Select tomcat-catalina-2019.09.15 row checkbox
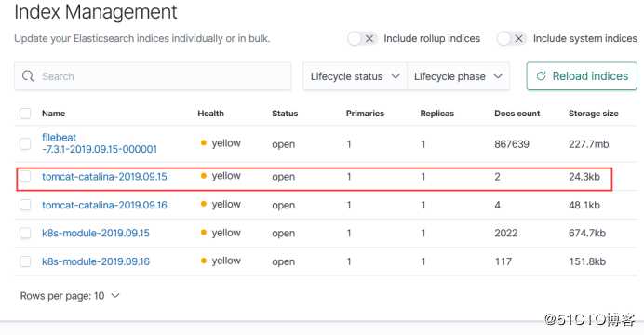Screen dimensions: 644x335 point(25,177)
